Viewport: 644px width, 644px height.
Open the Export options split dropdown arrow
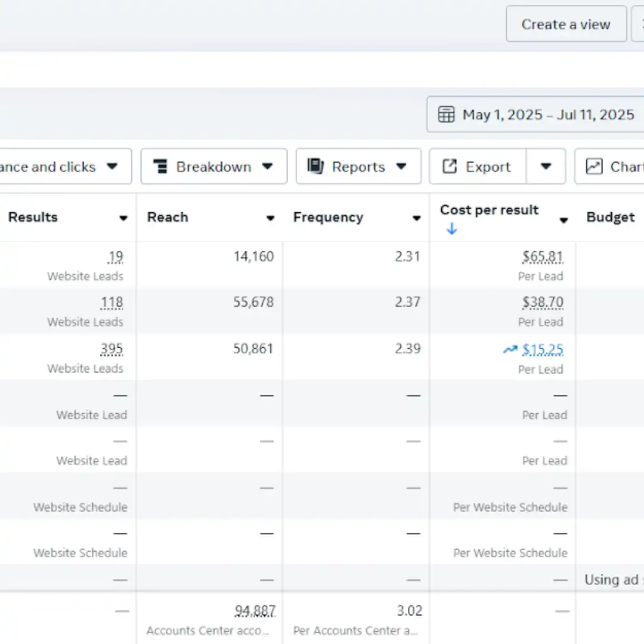546,166
